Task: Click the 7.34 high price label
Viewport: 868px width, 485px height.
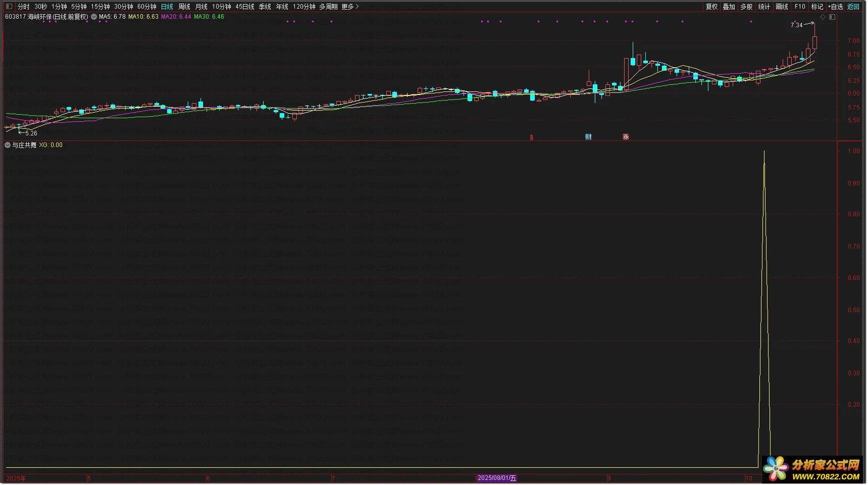Action: (796, 25)
